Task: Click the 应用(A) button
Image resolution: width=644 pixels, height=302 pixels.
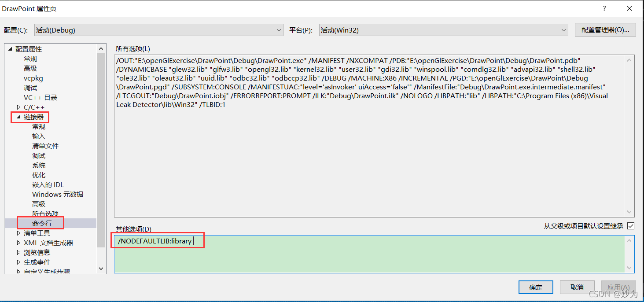Action: pos(618,287)
